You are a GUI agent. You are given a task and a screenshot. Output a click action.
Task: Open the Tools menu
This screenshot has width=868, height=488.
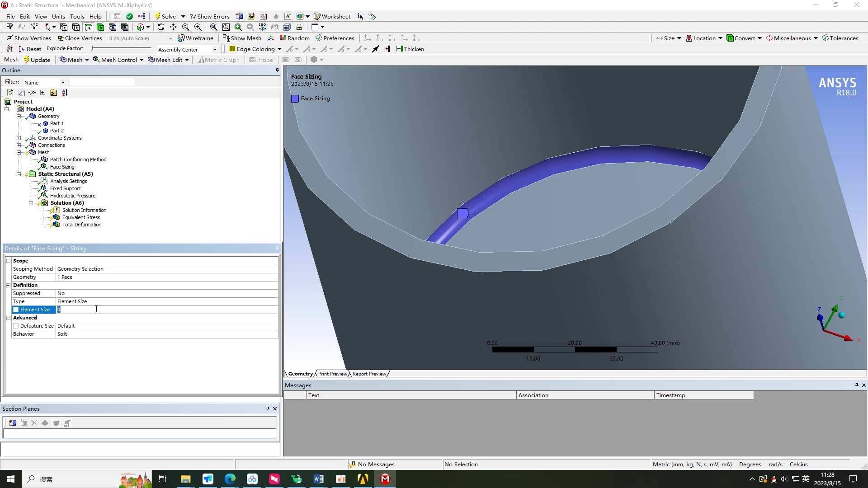[x=77, y=16]
